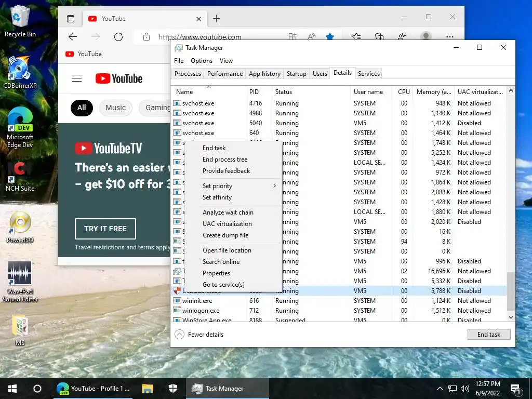Switch to Users tab
The width and height of the screenshot is (532, 399).
coord(320,74)
